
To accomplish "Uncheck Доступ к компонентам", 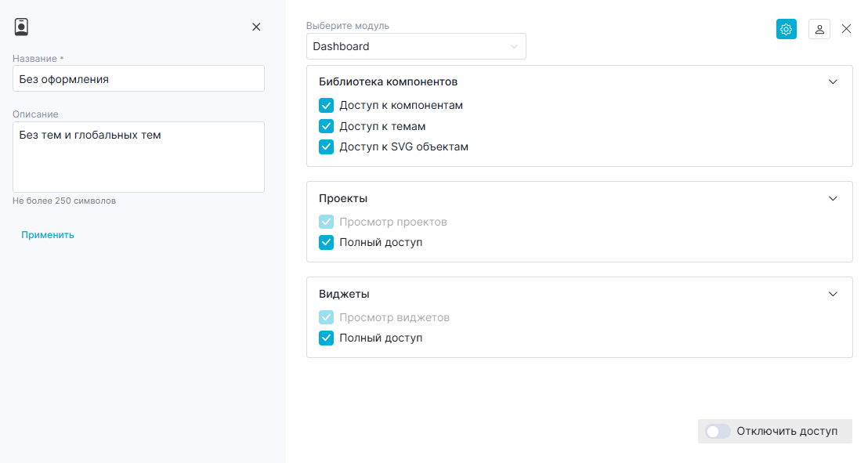I will pyautogui.click(x=326, y=105).
